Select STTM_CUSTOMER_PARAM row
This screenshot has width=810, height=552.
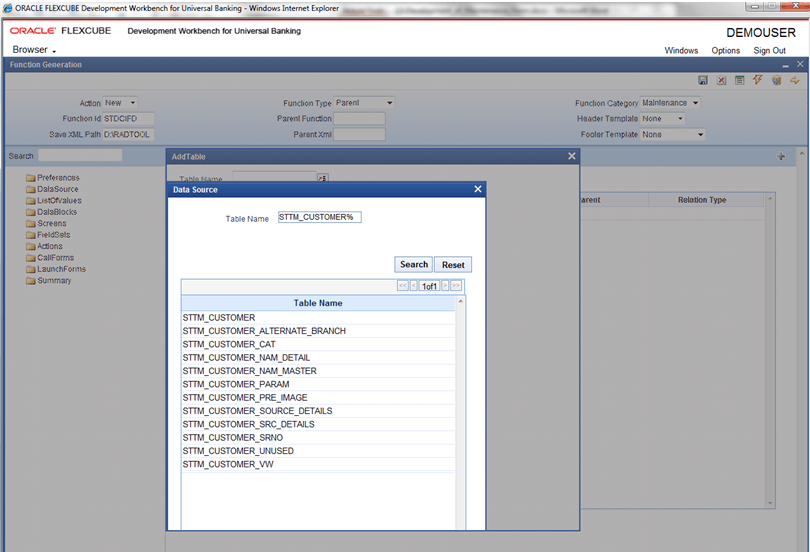[x=318, y=384]
